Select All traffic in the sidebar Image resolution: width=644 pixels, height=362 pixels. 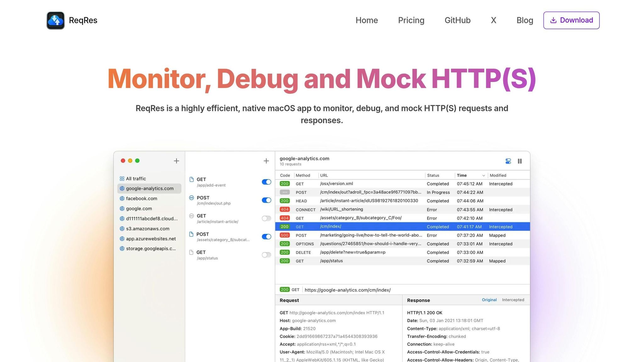click(x=149, y=178)
